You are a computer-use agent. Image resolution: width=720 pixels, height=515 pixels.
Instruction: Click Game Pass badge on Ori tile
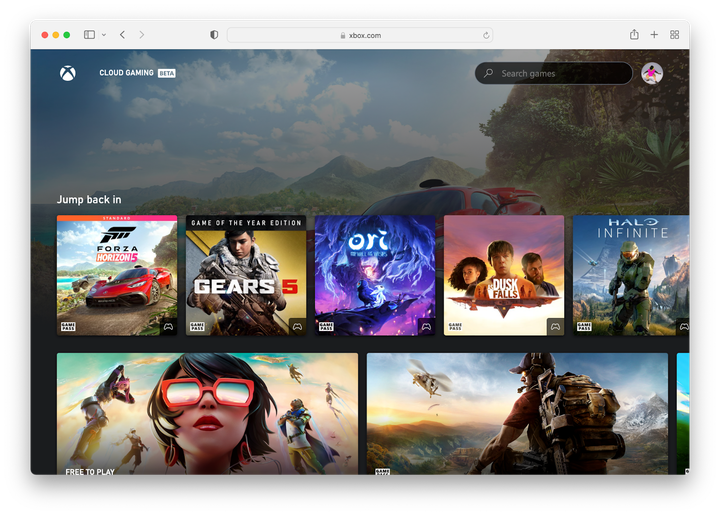point(326,327)
